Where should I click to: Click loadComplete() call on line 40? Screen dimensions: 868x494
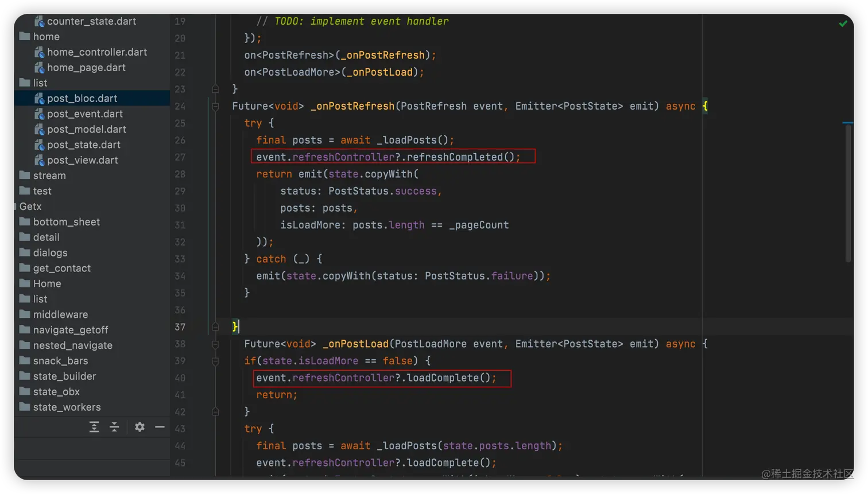(448, 378)
